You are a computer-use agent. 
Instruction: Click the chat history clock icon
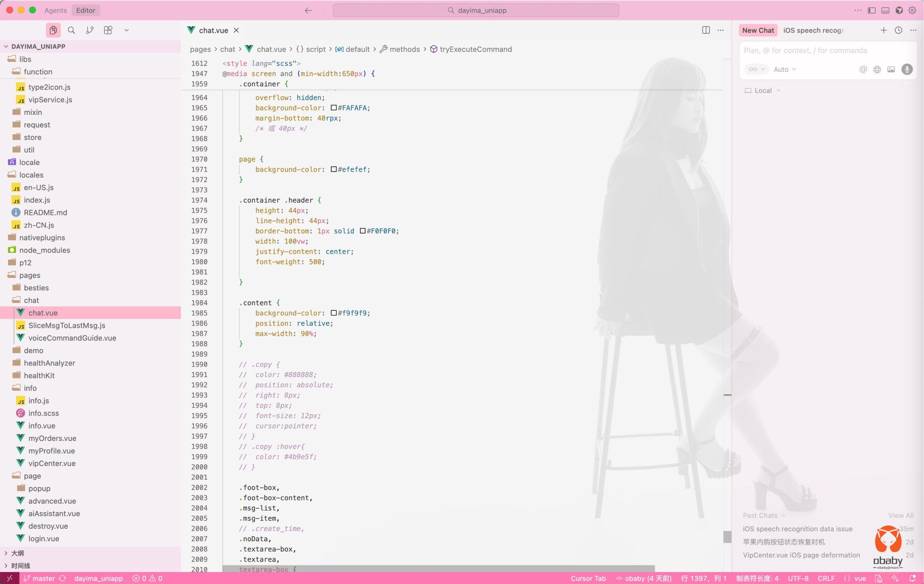(x=898, y=30)
